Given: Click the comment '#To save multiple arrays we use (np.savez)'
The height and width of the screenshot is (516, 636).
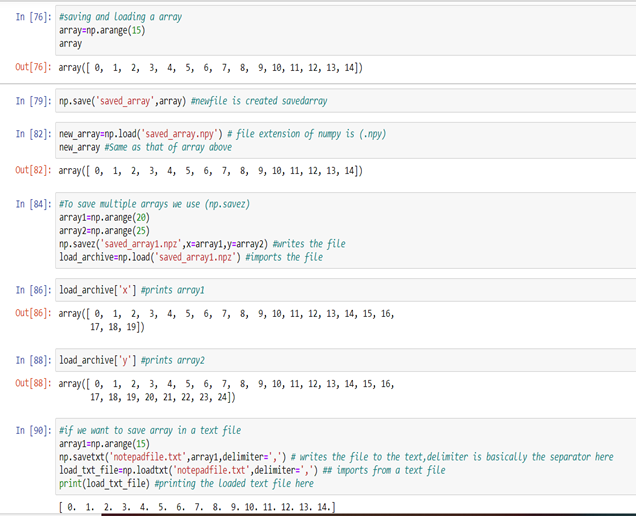Looking at the screenshot, I should coord(155,204).
